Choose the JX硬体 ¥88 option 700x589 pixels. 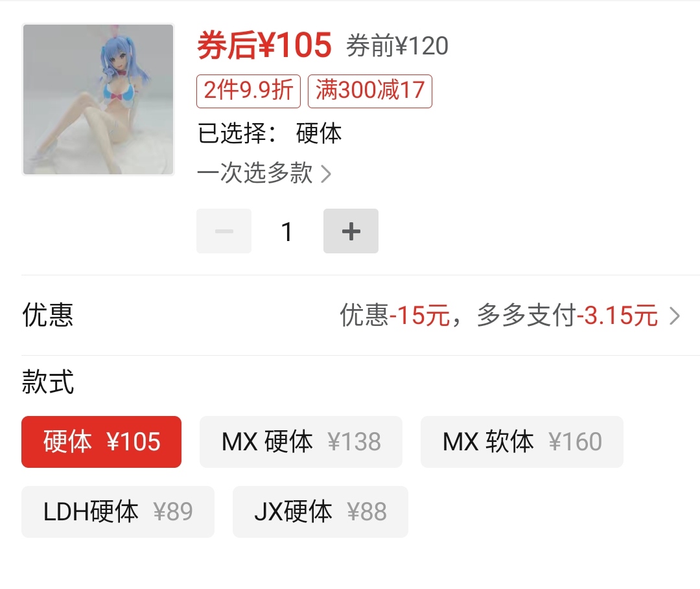click(x=321, y=512)
